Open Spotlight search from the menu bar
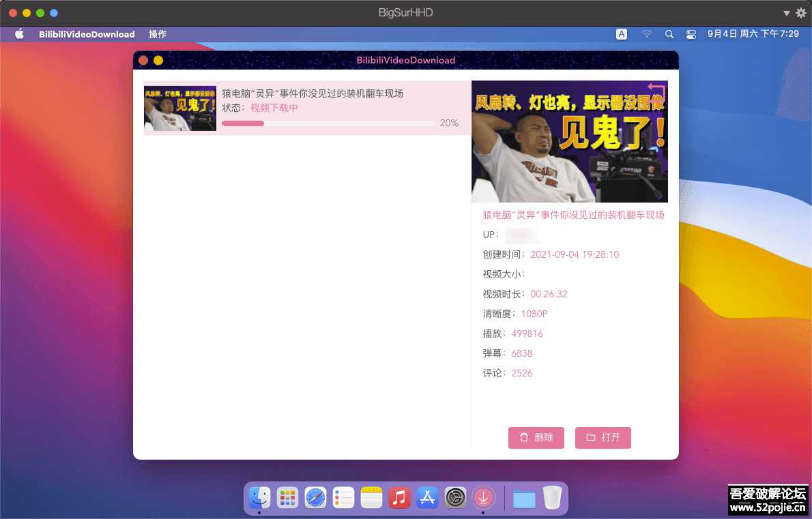812x519 pixels. pos(669,33)
